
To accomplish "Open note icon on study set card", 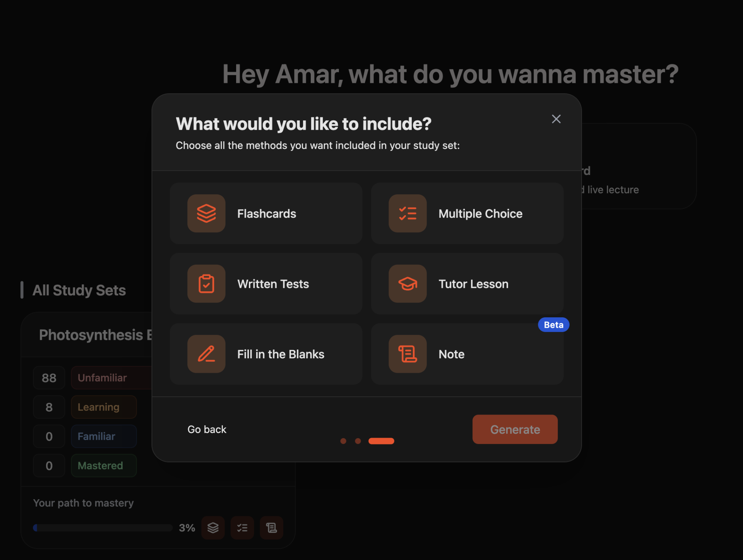I will [x=271, y=527].
